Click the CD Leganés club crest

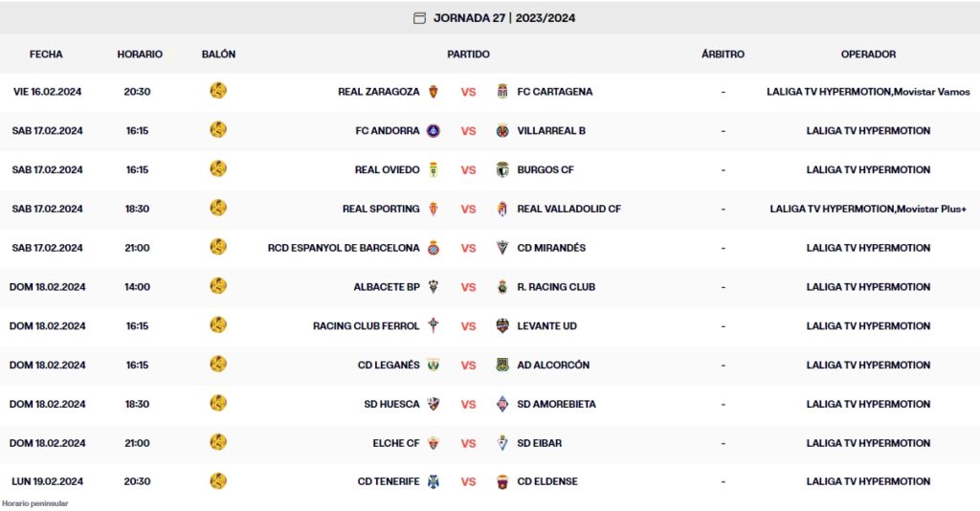tap(434, 365)
